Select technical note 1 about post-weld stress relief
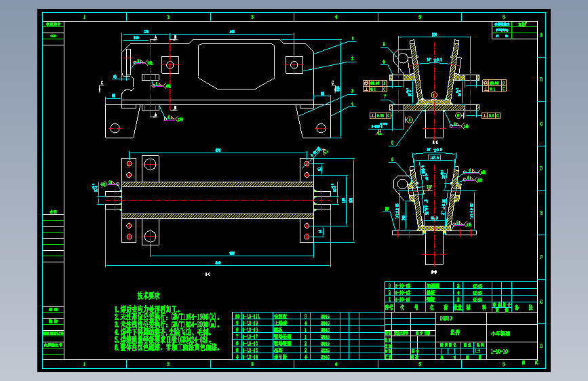 click(148, 309)
